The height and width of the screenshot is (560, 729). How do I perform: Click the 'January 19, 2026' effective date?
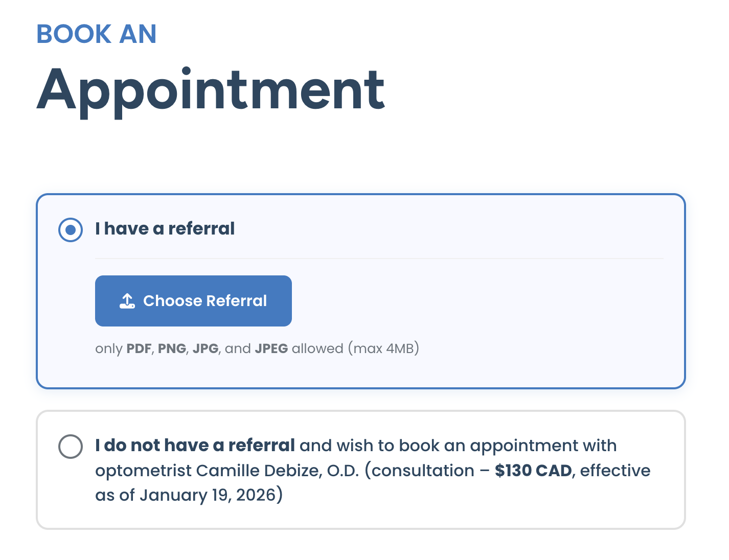pyautogui.click(x=210, y=495)
